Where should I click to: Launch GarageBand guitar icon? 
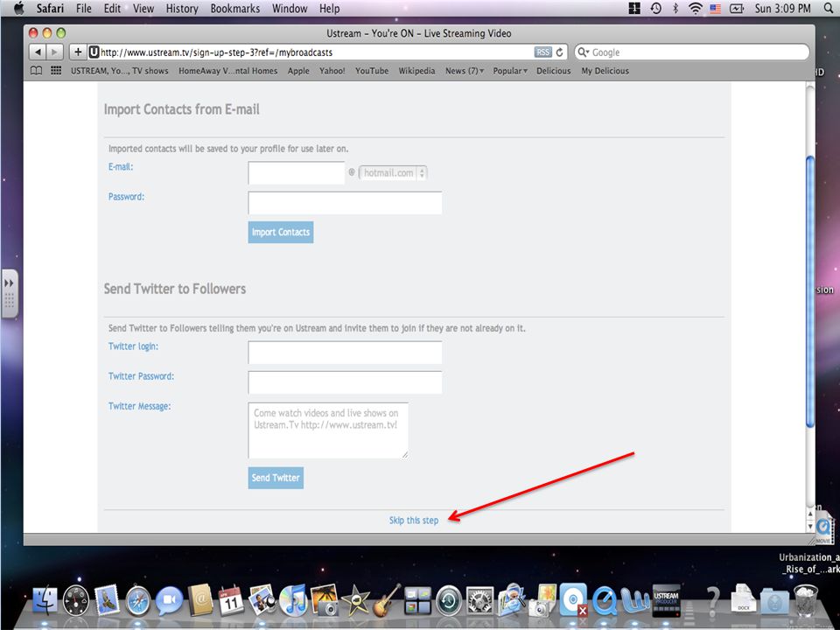point(387,599)
